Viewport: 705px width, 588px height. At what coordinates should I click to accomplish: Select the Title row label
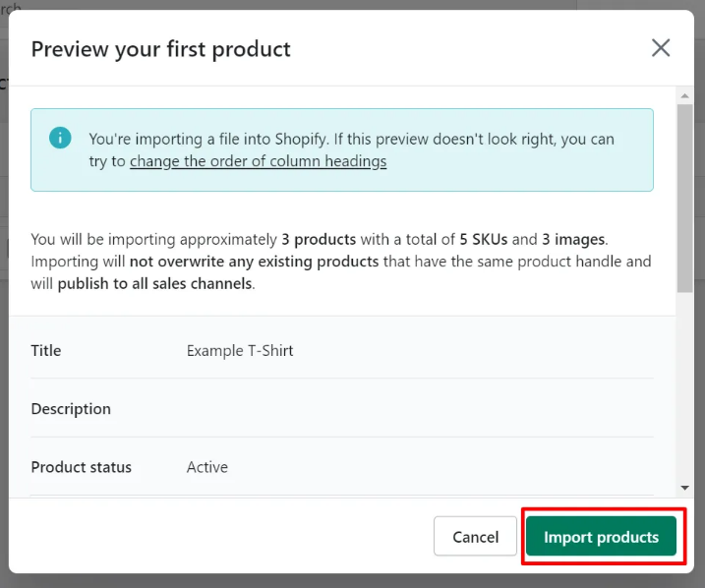tap(46, 350)
